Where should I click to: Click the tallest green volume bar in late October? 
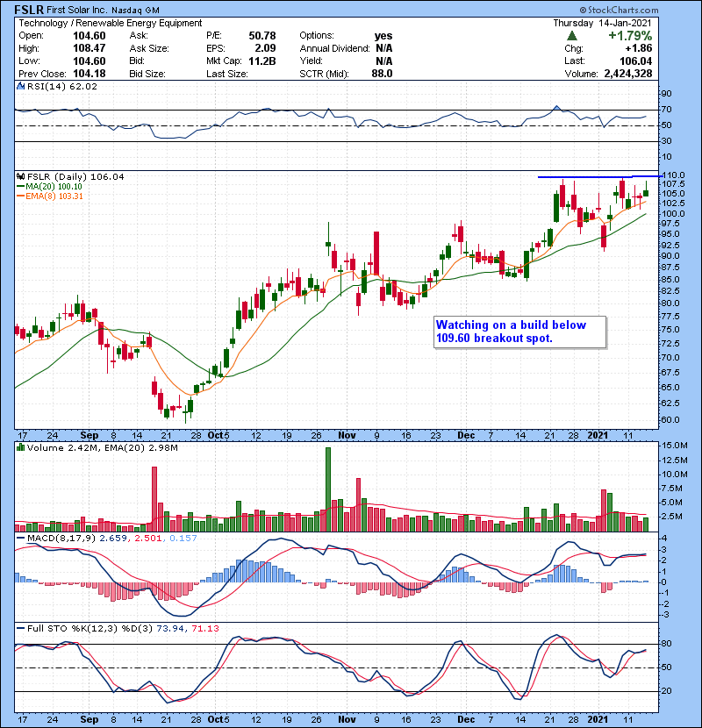(328, 489)
